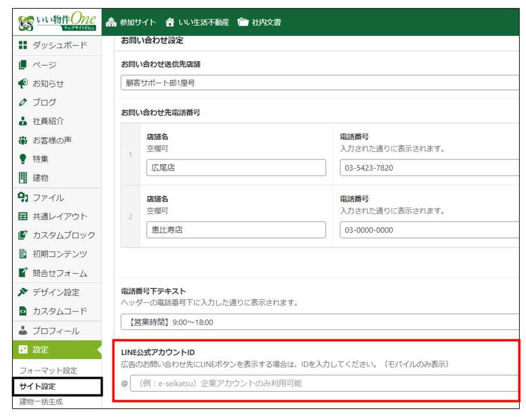Collapse the 設定 section in sidebar
The width and height of the screenshot is (526, 420).
(57, 350)
